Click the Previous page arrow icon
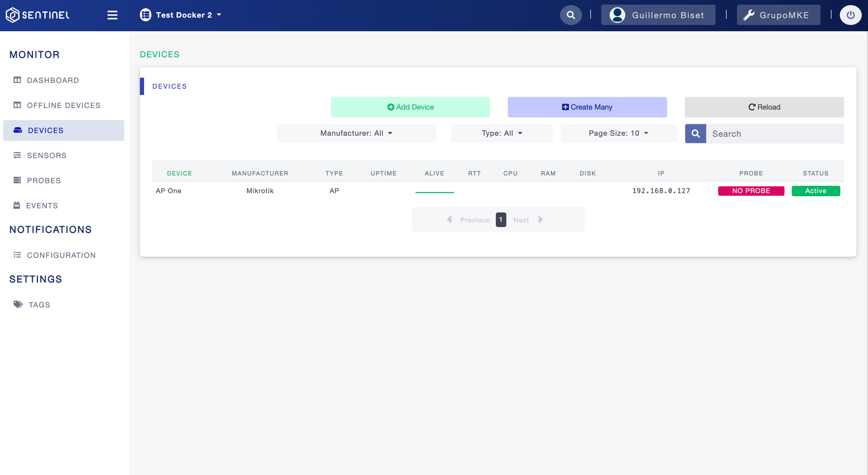This screenshot has height=475, width=868. pyautogui.click(x=450, y=220)
